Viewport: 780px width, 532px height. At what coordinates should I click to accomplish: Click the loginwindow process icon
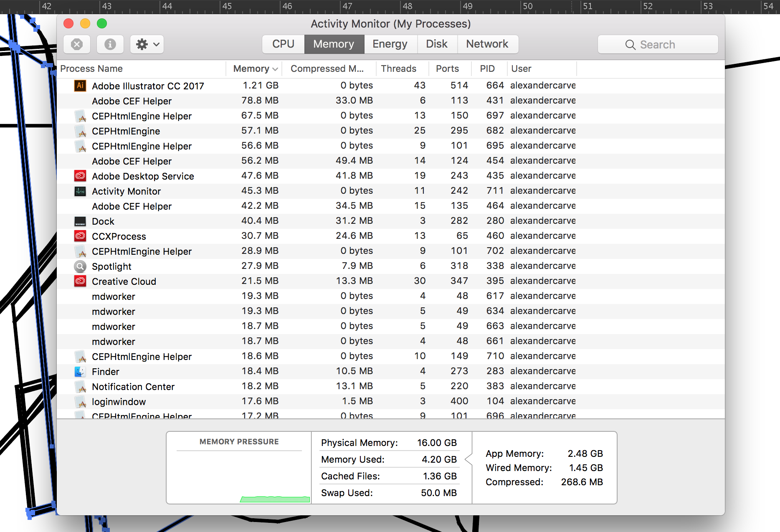pos(80,401)
